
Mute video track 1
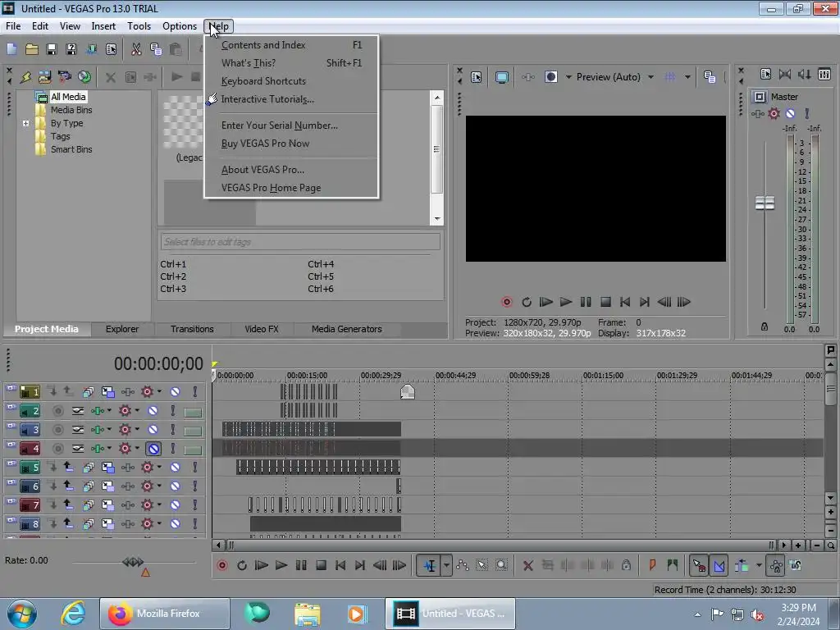175,392
